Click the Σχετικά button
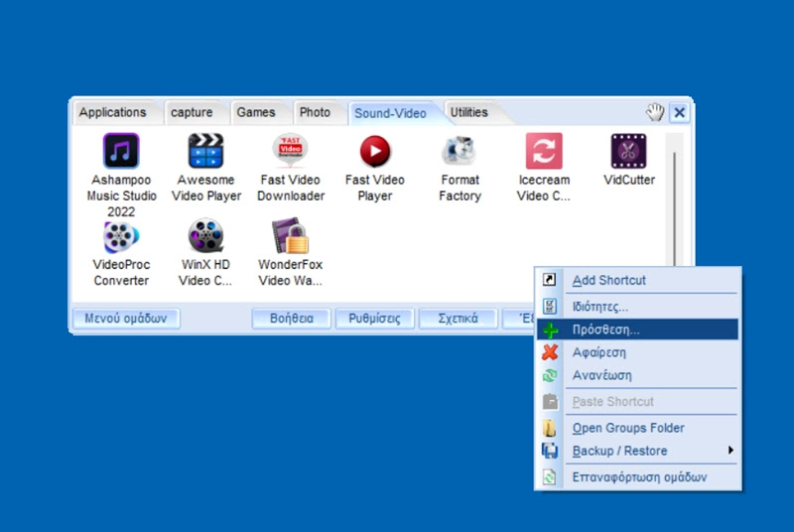This screenshot has width=794, height=532. (x=458, y=319)
